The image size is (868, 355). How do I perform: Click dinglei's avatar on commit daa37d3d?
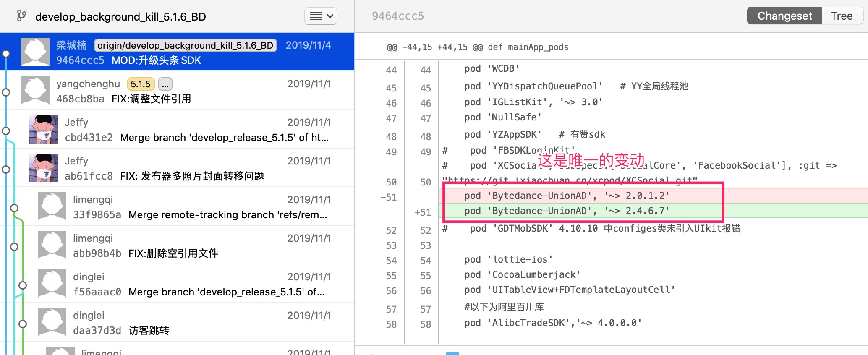tap(52, 322)
